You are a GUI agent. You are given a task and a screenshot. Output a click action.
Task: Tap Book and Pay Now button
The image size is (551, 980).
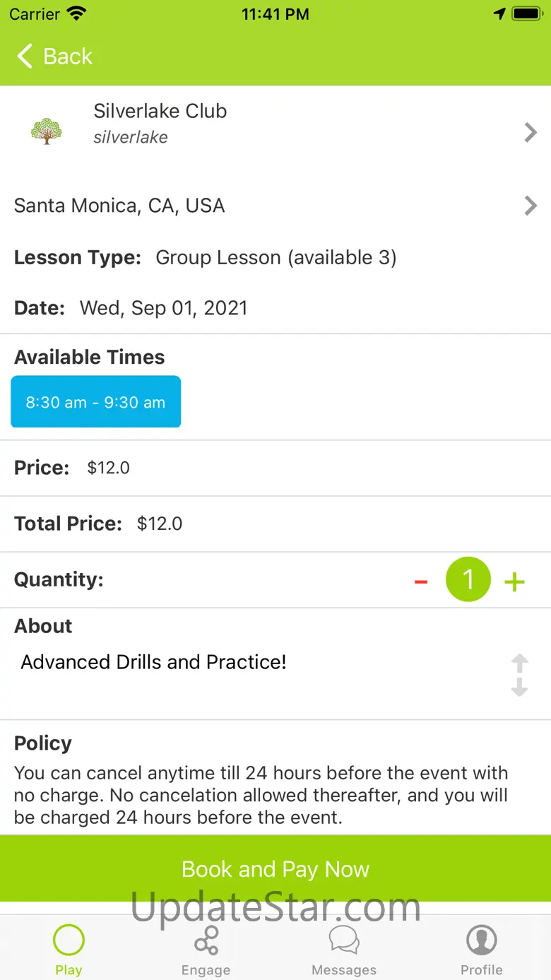click(275, 868)
